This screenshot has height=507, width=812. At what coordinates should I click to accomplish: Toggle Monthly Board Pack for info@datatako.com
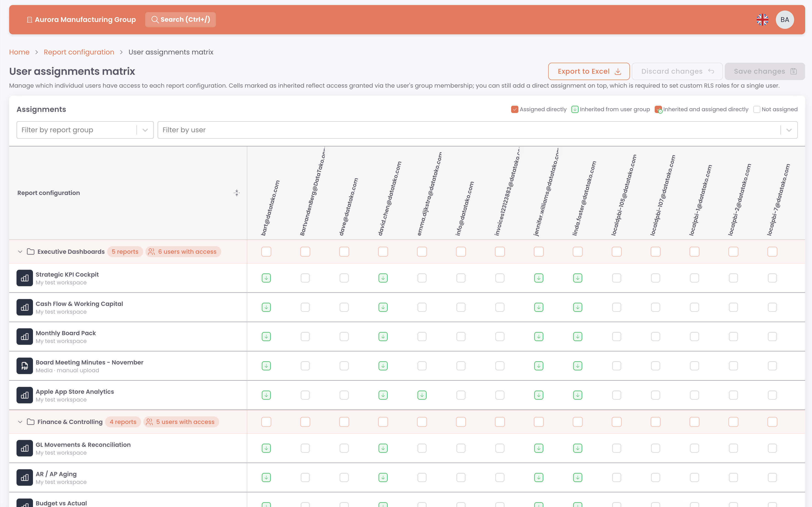click(461, 337)
